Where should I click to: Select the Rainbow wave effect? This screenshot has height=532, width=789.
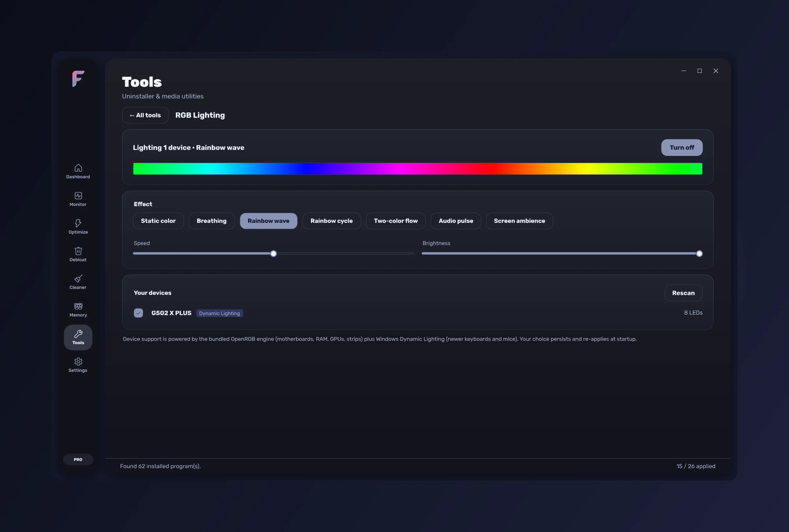pyautogui.click(x=269, y=221)
